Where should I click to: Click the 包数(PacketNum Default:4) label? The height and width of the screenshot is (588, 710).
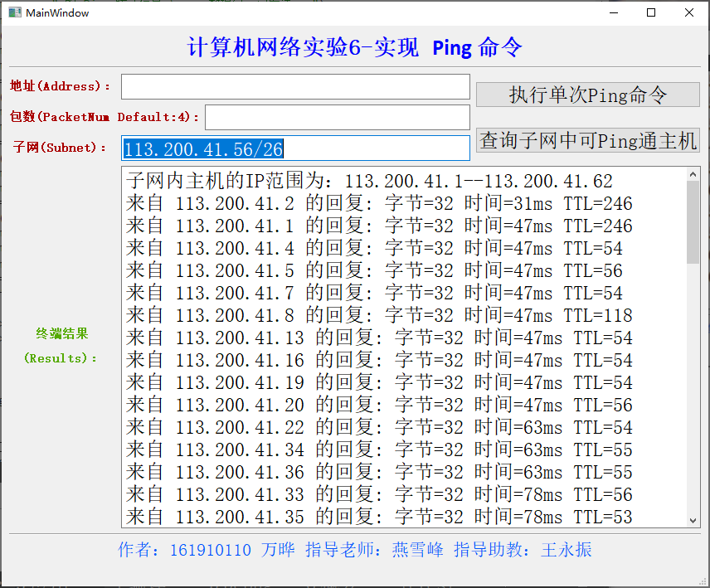click(105, 117)
